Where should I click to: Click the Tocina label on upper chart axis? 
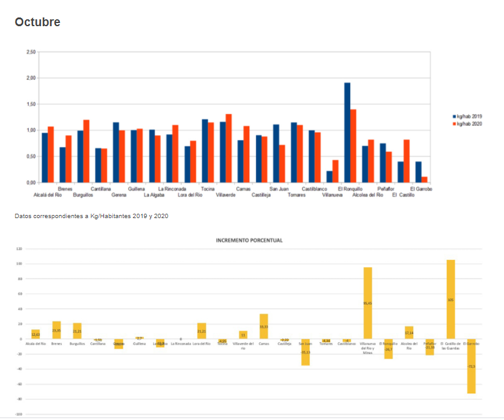208,188
